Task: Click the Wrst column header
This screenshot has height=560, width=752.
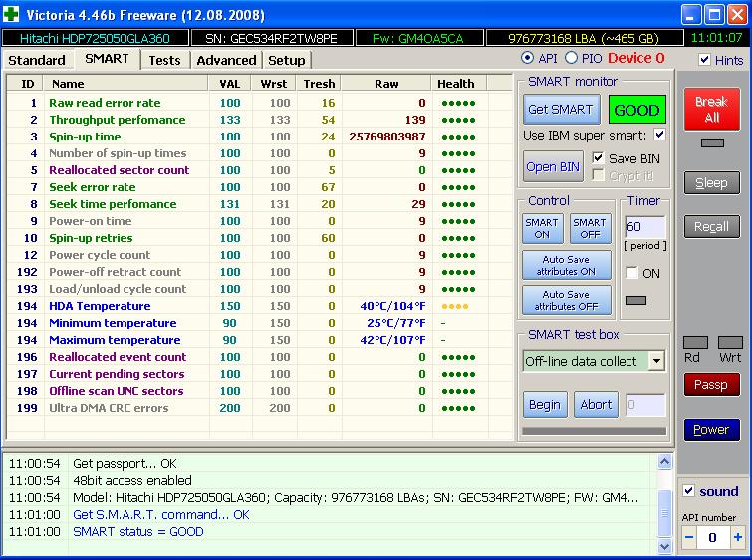Action: click(x=274, y=84)
